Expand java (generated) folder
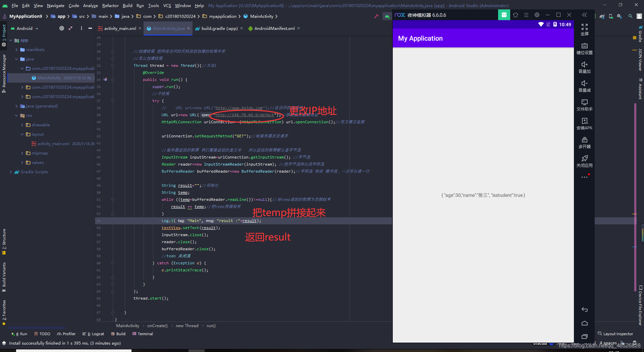This screenshot has width=644, height=352. pyautogui.click(x=16, y=106)
